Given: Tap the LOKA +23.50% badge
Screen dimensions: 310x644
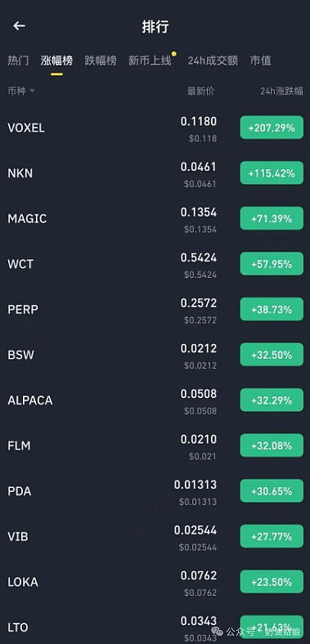Looking at the screenshot, I should click(x=272, y=582).
